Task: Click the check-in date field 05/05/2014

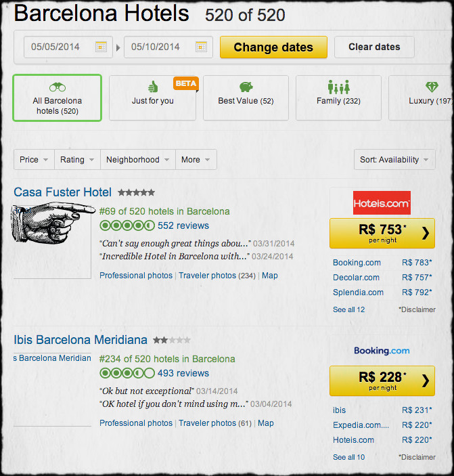Action: point(56,47)
